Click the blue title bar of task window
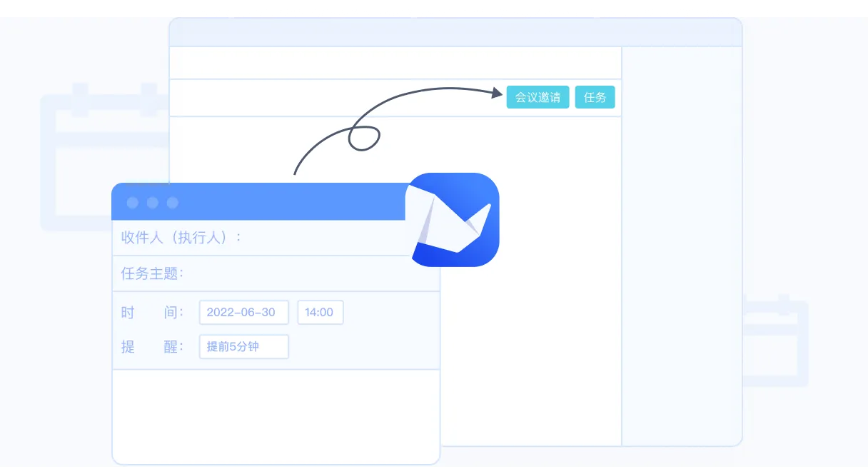This screenshot has height=474, width=868. [x=286, y=203]
